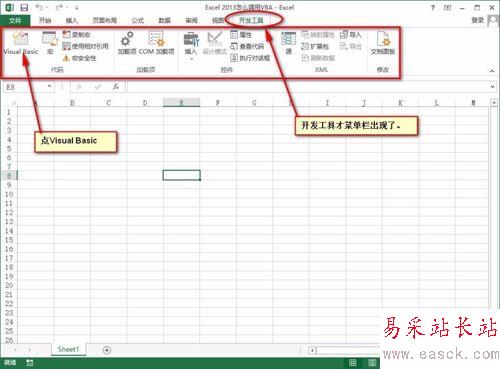The width and height of the screenshot is (500, 369).
Task: Click the horizontal scrollbar left arrow
Action: [312, 350]
